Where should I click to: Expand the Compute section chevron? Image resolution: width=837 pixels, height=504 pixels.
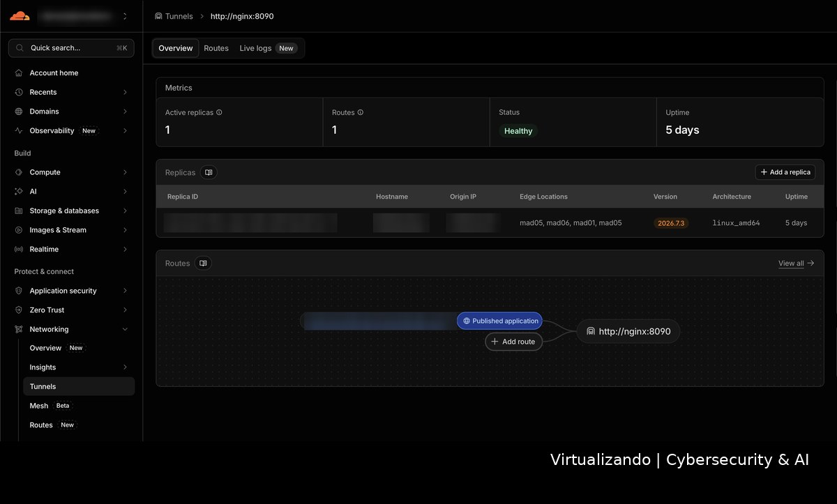[x=125, y=172]
